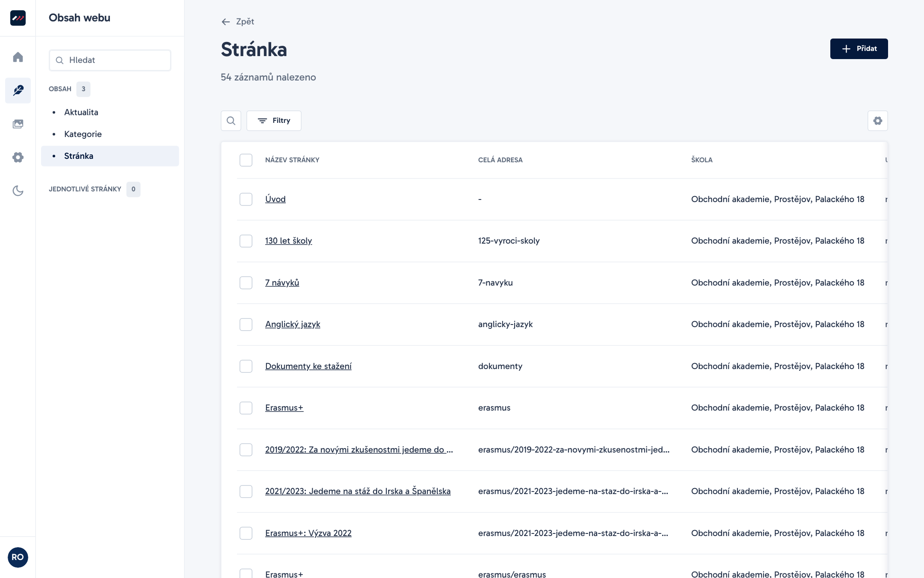Open the Úvod page link
Image resolution: width=924 pixels, height=578 pixels.
275,199
